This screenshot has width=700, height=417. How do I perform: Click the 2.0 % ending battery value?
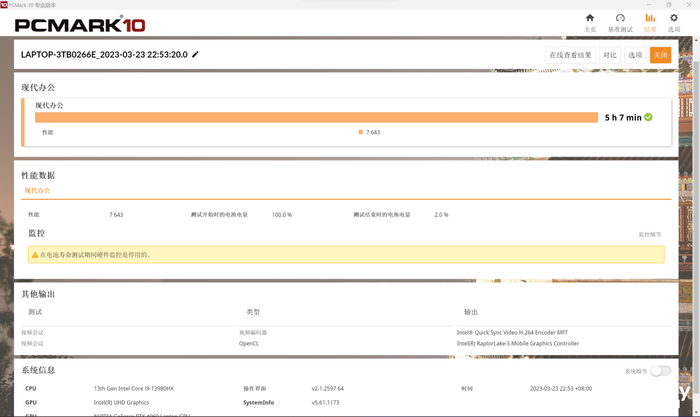pyautogui.click(x=441, y=215)
